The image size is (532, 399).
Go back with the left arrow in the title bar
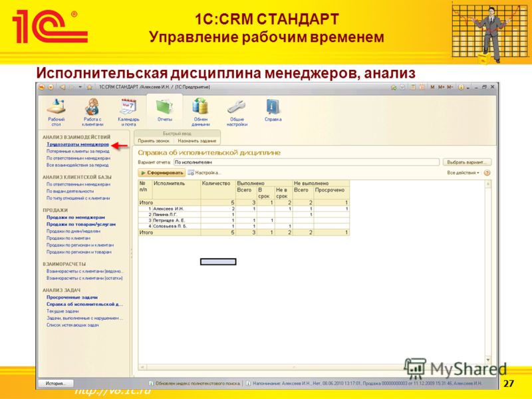coord(63,87)
